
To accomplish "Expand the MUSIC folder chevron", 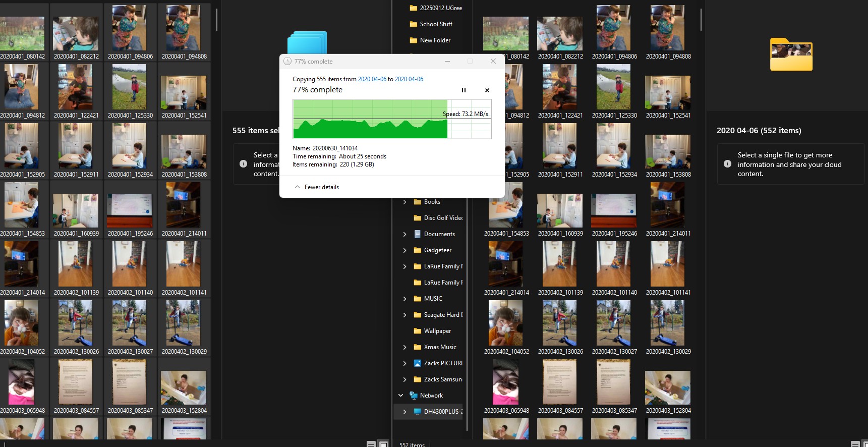I will point(404,299).
